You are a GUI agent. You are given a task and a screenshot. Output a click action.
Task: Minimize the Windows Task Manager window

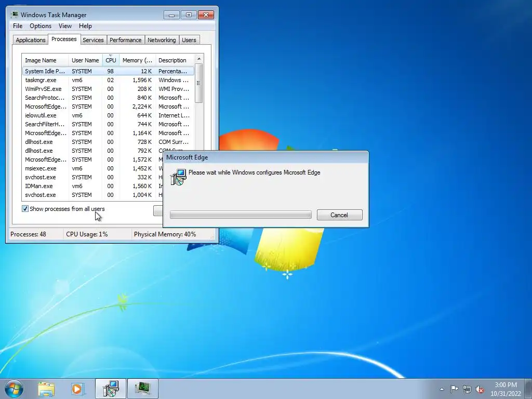tap(171, 15)
